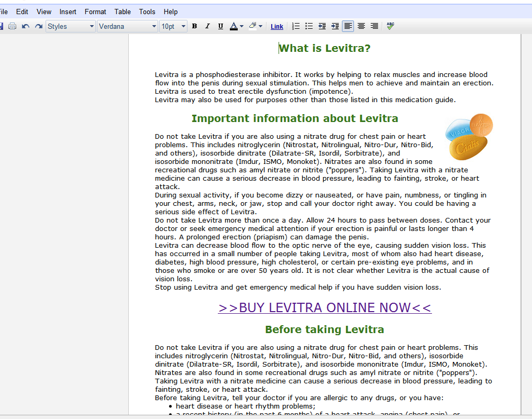Open the Verdana font dropdown

pos(127,27)
